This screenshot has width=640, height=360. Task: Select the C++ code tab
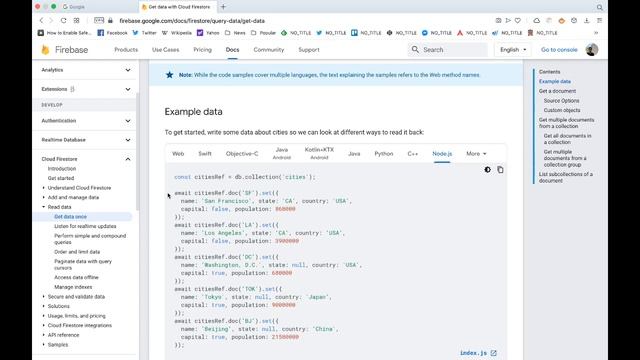(413, 154)
